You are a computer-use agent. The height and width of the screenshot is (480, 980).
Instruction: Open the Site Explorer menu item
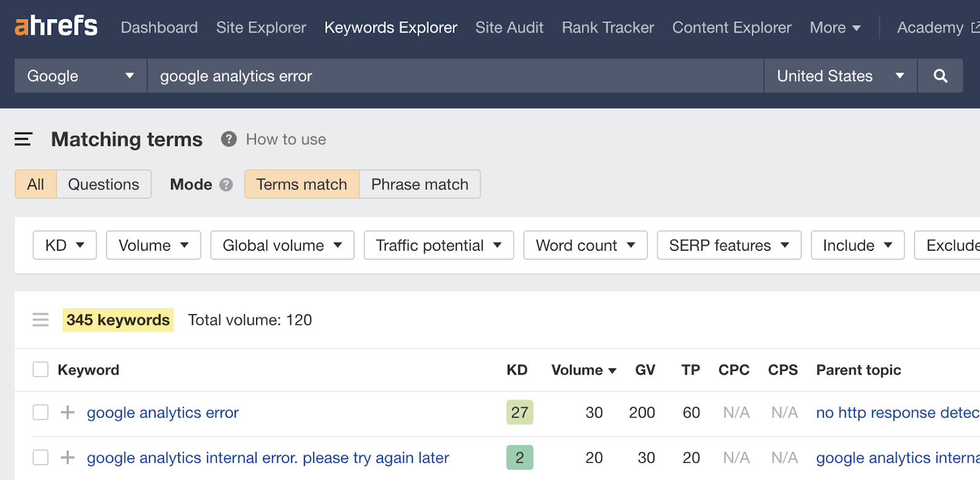261,28
